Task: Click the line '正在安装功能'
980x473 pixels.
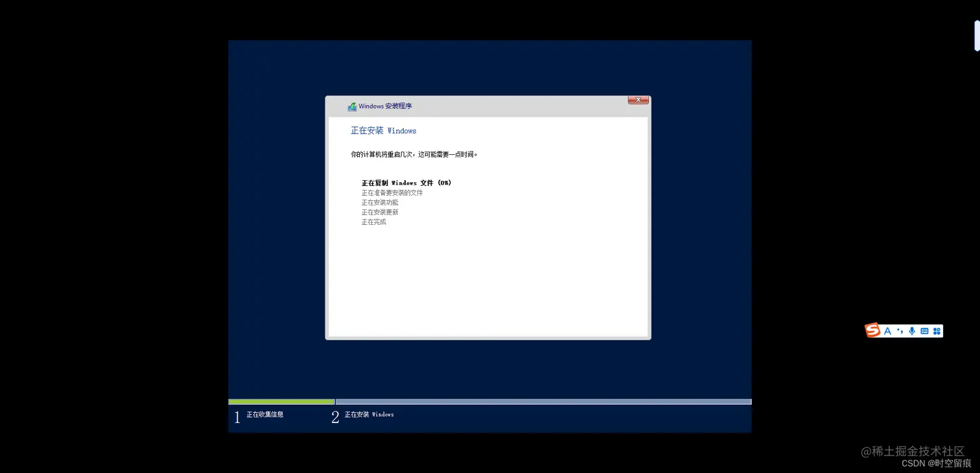Action: [380, 203]
